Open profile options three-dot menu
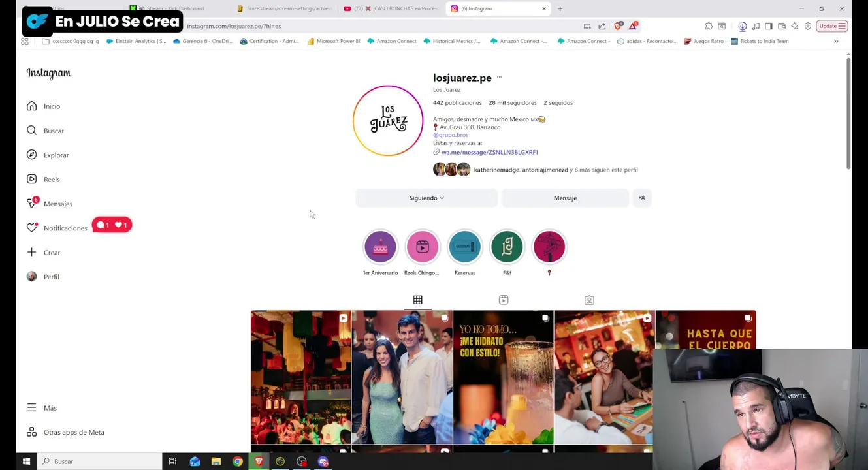 499,78
